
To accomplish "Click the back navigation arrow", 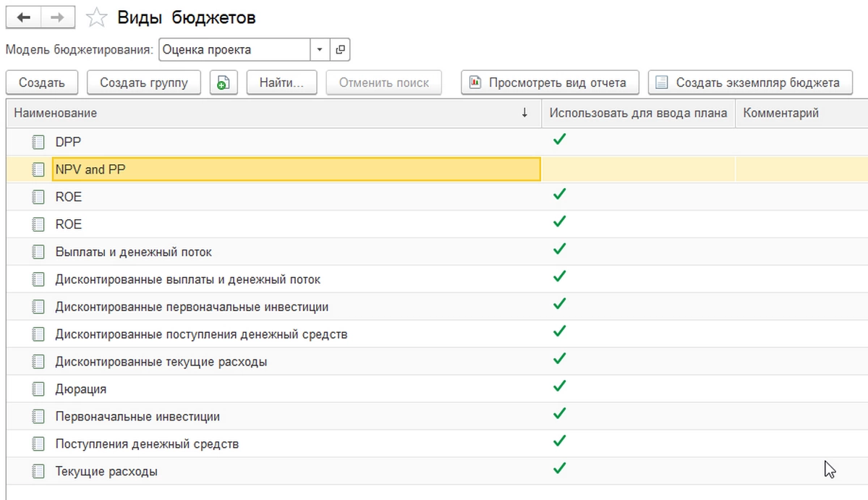I will point(23,18).
